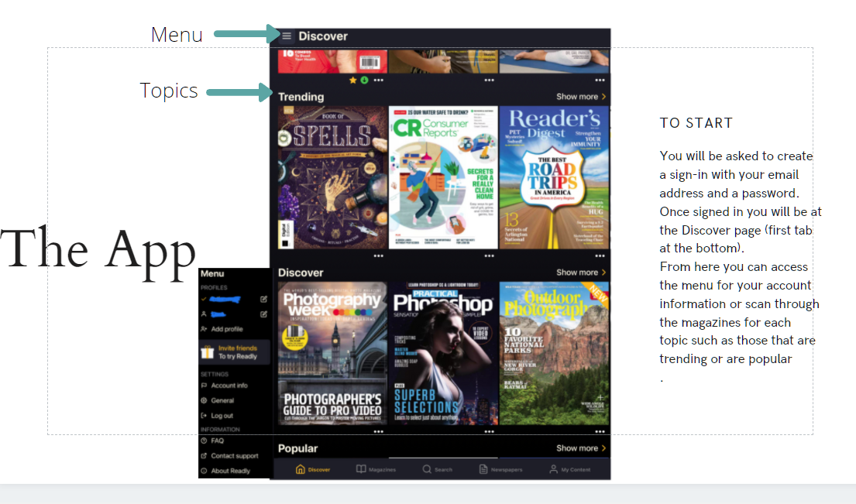Click the yellow star favorite icon
This screenshot has height=504, width=856.
(x=352, y=81)
